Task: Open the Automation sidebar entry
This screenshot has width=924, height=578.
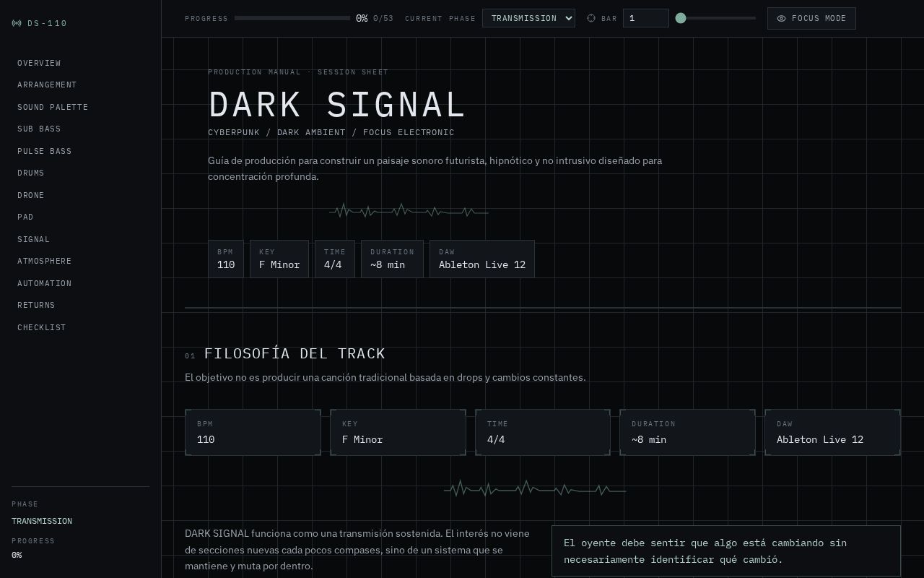Action: coord(45,283)
